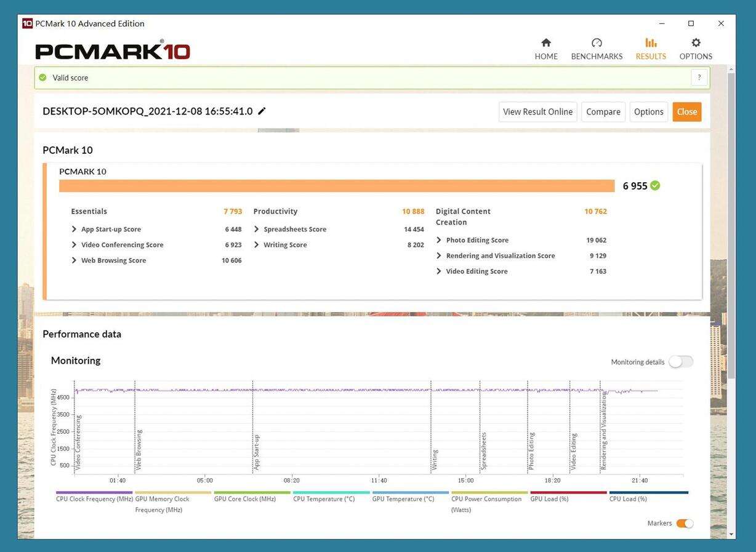Click the Web Browsing marker in chart

139,450
